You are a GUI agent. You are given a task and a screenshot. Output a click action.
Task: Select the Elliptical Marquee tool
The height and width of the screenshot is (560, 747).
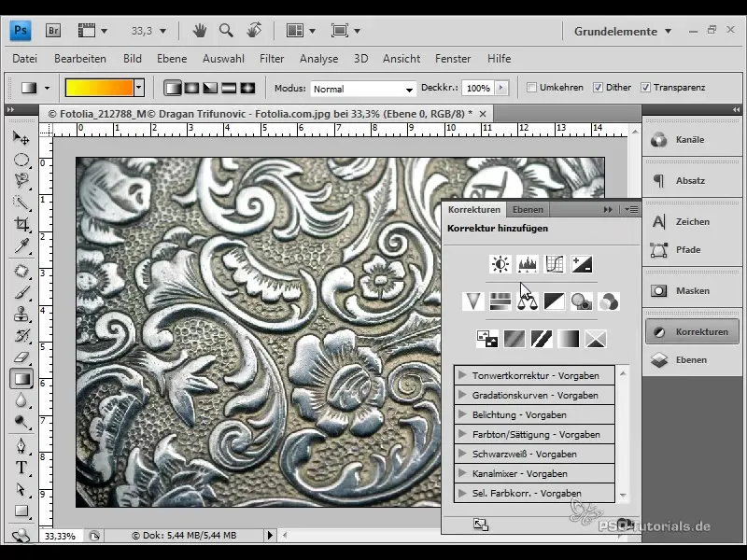[21, 160]
